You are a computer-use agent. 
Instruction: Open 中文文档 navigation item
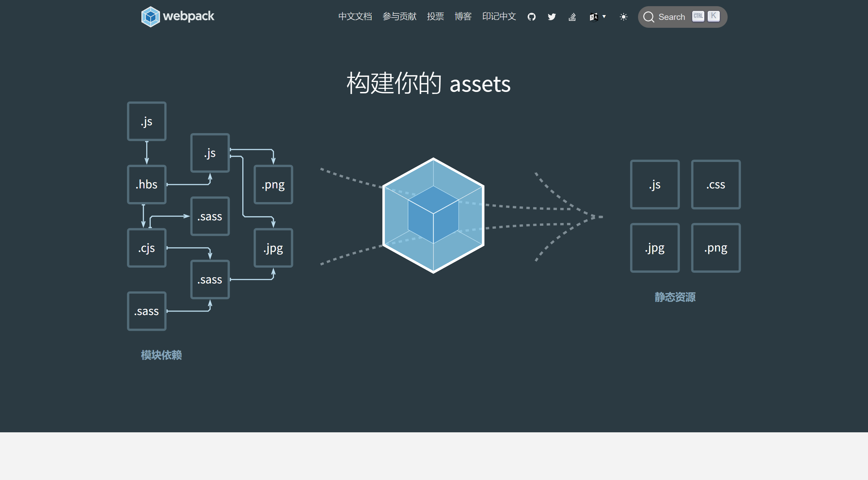click(355, 16)
